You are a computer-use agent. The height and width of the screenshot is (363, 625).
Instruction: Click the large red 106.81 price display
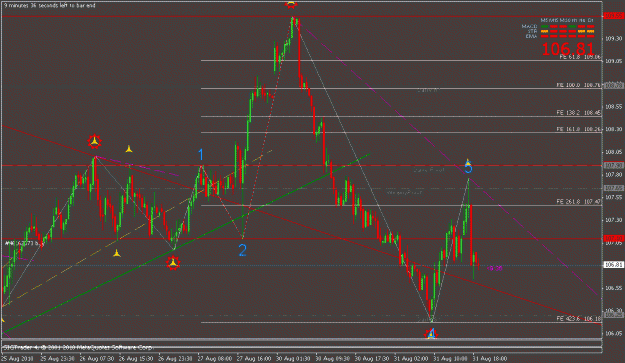pyautogui.click(x=568, y=49)
